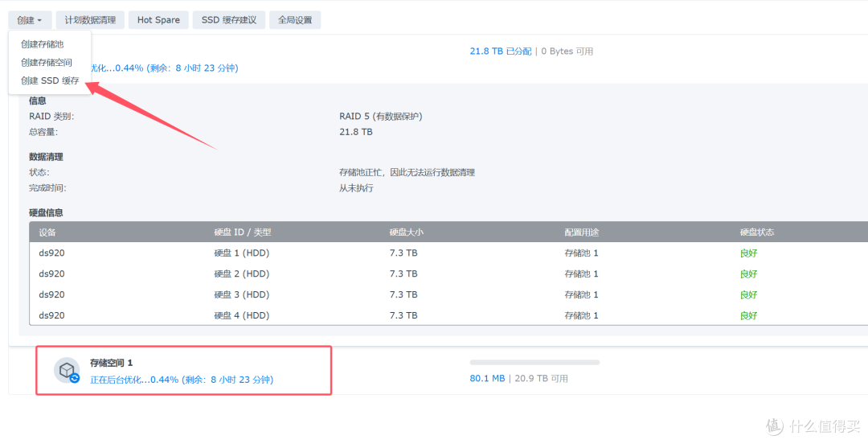Click the Hot Spare button
The width and height of the screenshot is (868, 444).
pos(158,20)
